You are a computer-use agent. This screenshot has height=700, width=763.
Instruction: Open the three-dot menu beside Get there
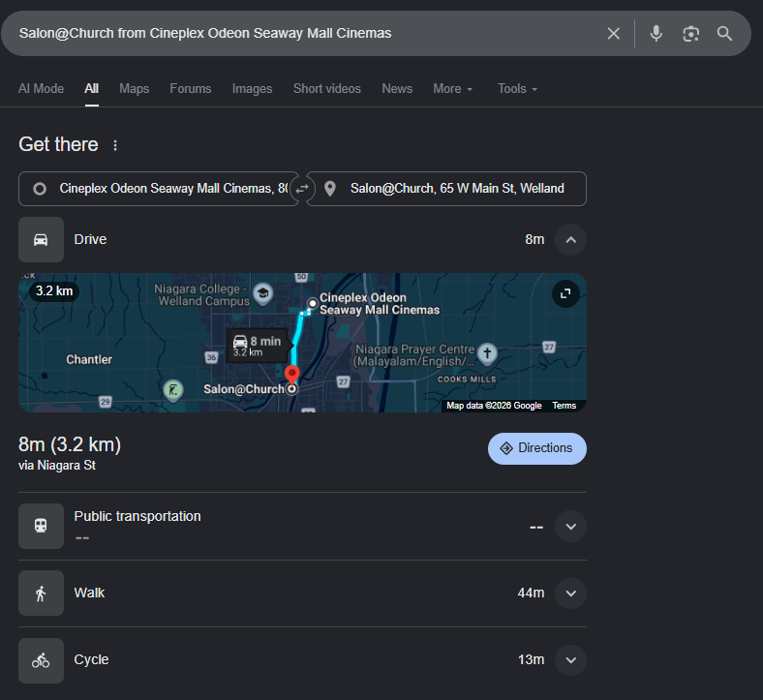point(115,145)
